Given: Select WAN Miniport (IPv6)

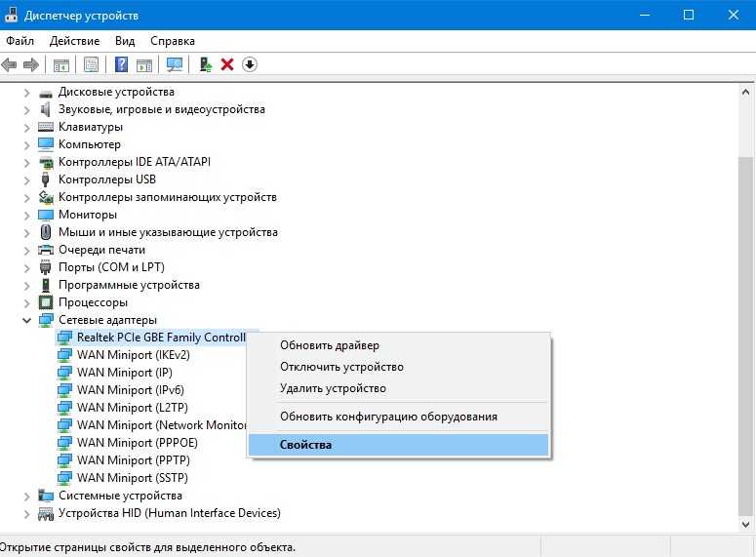Looking at the screenshot, I should point(130,390).
